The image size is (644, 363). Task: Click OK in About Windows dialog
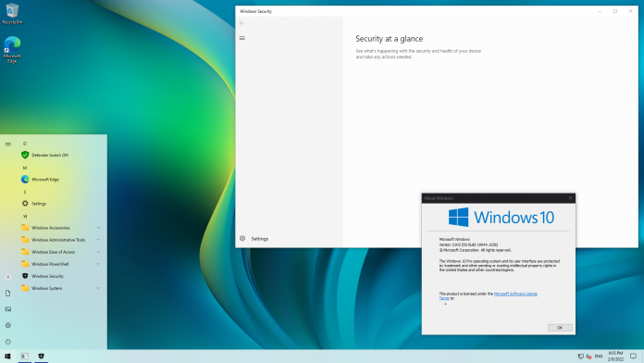pyautogui.click(x=560, y=328)
